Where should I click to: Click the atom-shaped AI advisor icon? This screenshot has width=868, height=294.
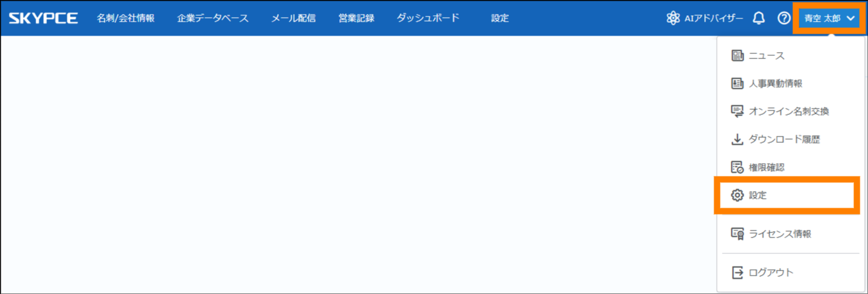coord(673,18)
